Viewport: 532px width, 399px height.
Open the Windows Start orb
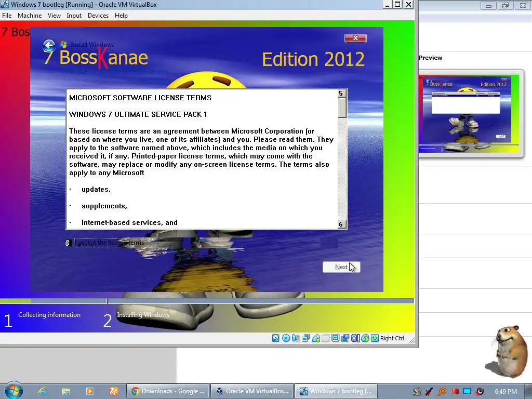click(x=14, y=391)
